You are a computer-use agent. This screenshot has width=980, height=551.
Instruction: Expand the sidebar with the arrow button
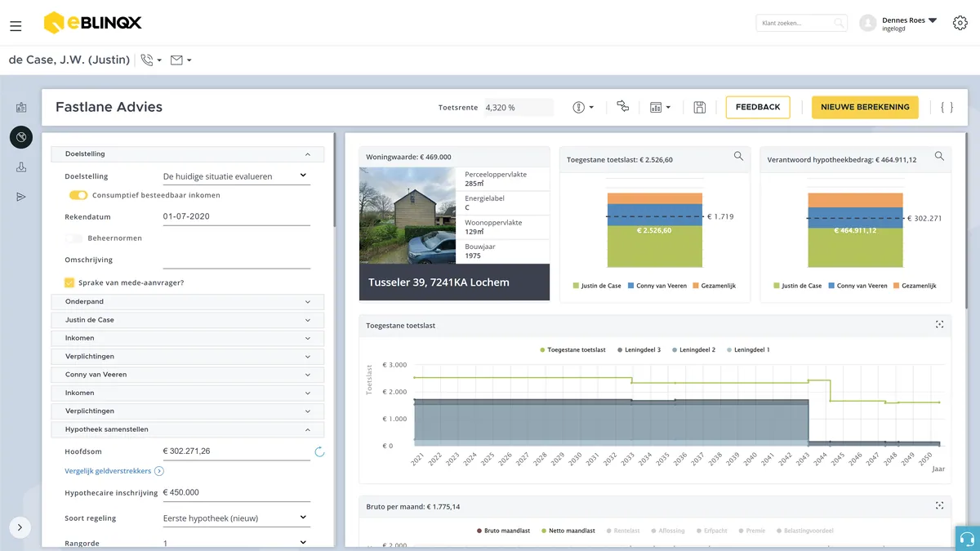[20, 527]
